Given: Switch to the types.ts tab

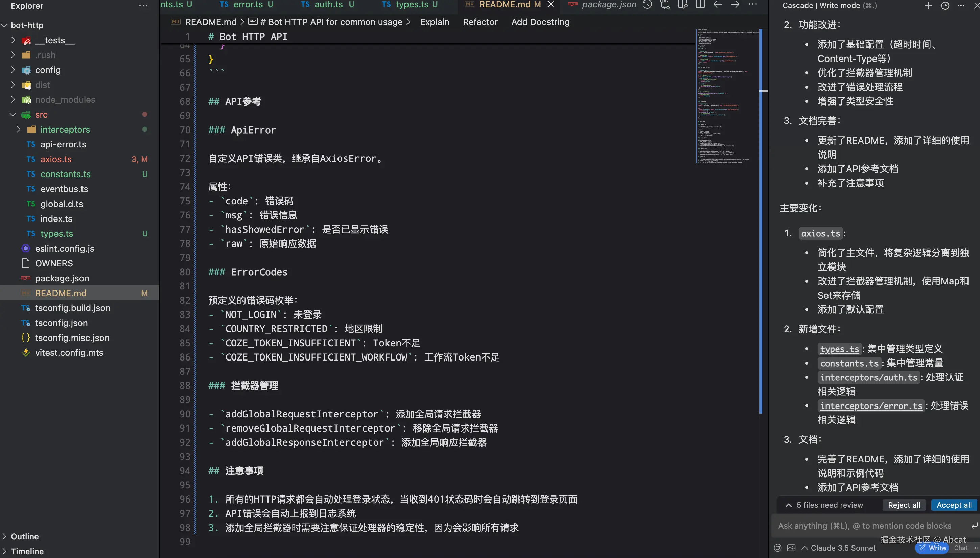Looking at the screenshot, I should coord(412,5).
